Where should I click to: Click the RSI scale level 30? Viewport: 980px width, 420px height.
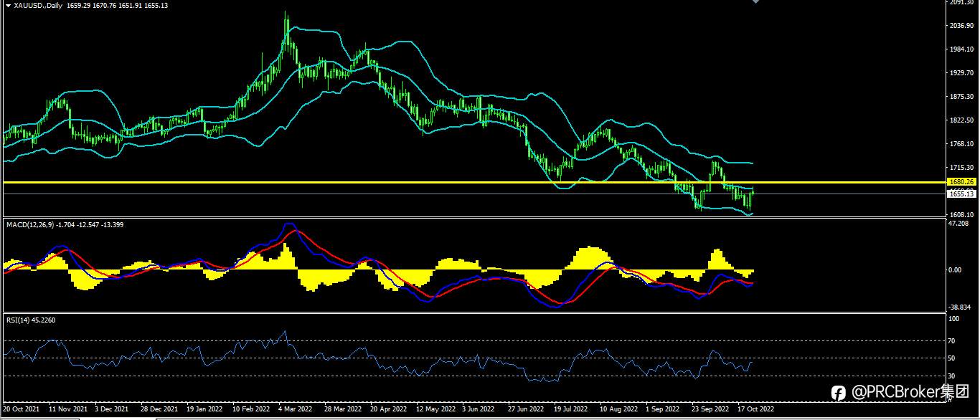(x=952, y=376)
